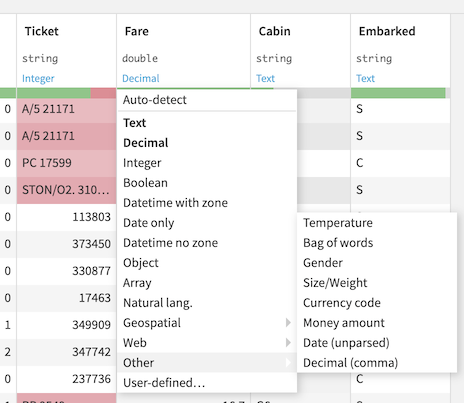Screen dimensions: 464x403
Task: Click Embarked column string type label
Action: [374, 58]
